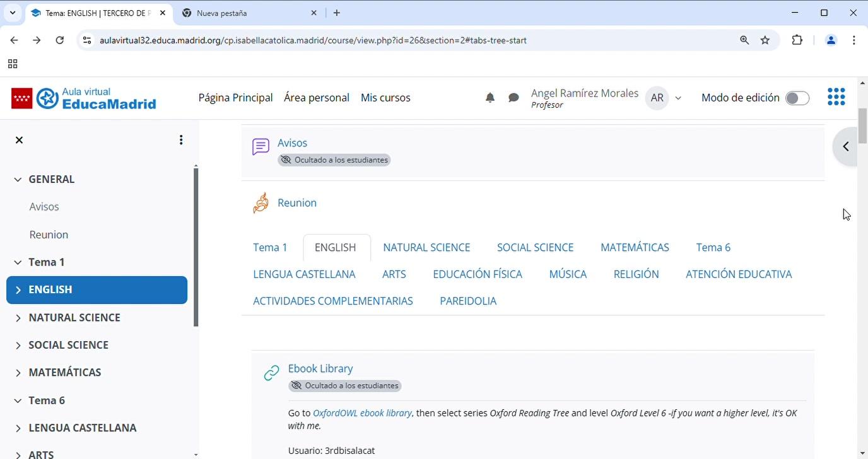The height and width of the screenshot is (459, 868).
Task: Open the ATENCIÓN EDUCATIVA tab
Action: pos(739,274)
